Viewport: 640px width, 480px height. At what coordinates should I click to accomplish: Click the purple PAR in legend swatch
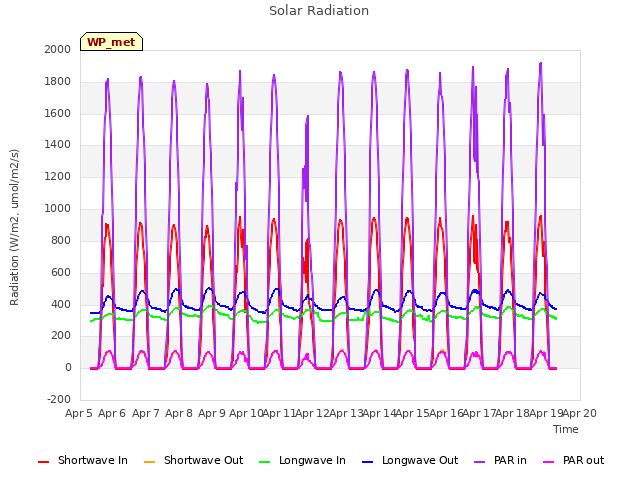(479, 462)
